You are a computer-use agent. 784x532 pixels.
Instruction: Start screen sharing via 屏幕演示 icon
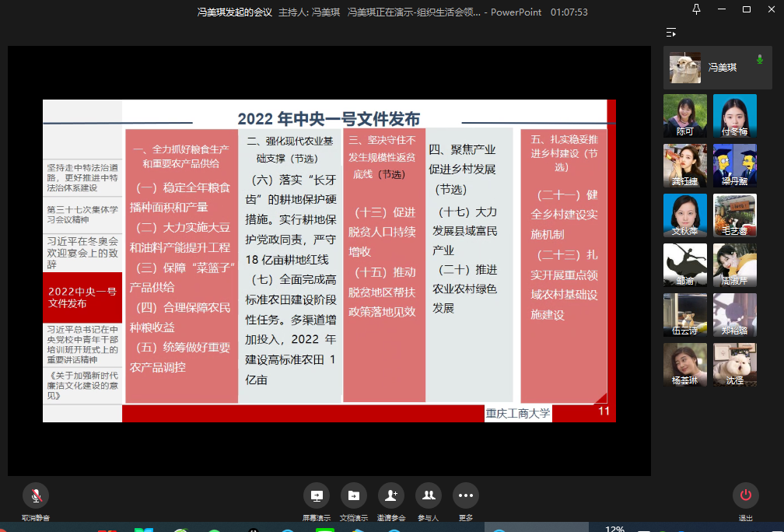coord(316,495)
